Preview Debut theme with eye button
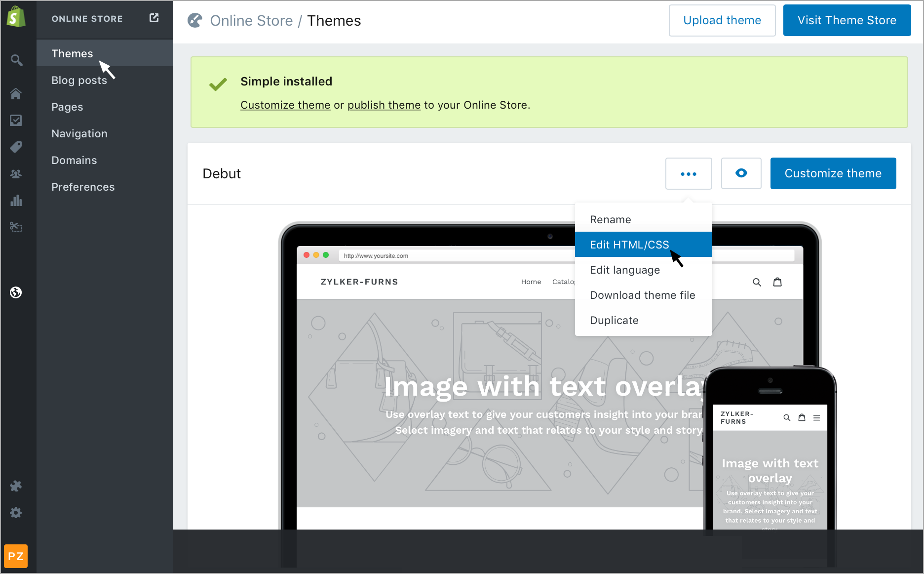Image resolution: width=924 pixels, height=574 pixels. (x=741, y=173)
